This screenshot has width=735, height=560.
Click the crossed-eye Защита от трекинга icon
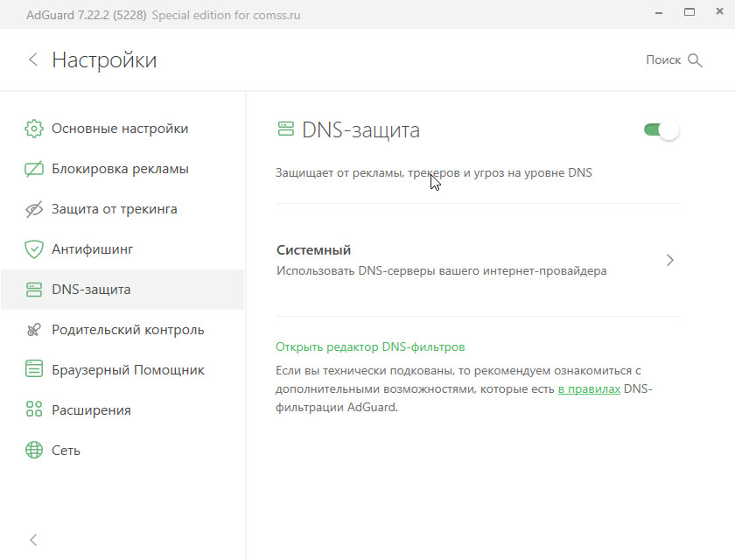pyautogui.click(x=34, y=209)
